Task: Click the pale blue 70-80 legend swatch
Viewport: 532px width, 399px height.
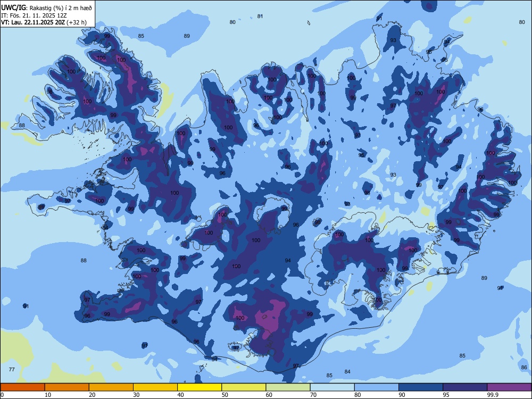Action: click(x=332, y=387)
